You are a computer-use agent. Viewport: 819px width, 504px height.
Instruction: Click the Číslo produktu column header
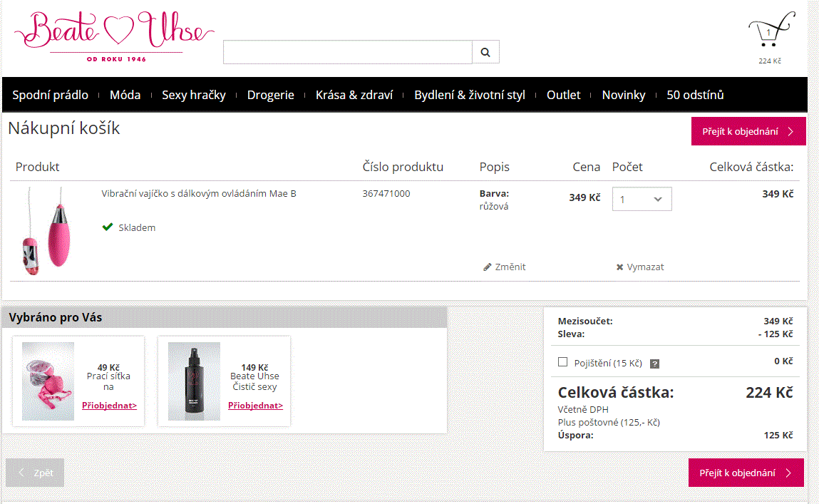click(403, 167)
